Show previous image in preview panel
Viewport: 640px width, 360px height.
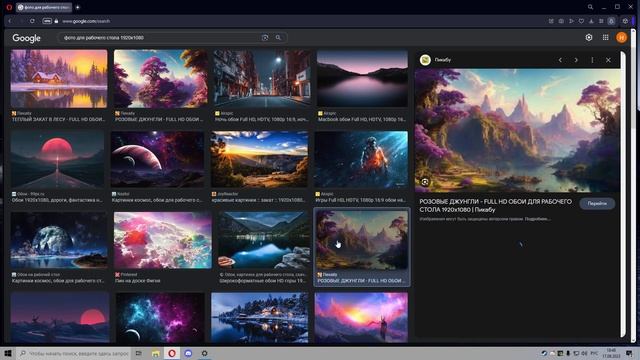click(x=560, y=60)
